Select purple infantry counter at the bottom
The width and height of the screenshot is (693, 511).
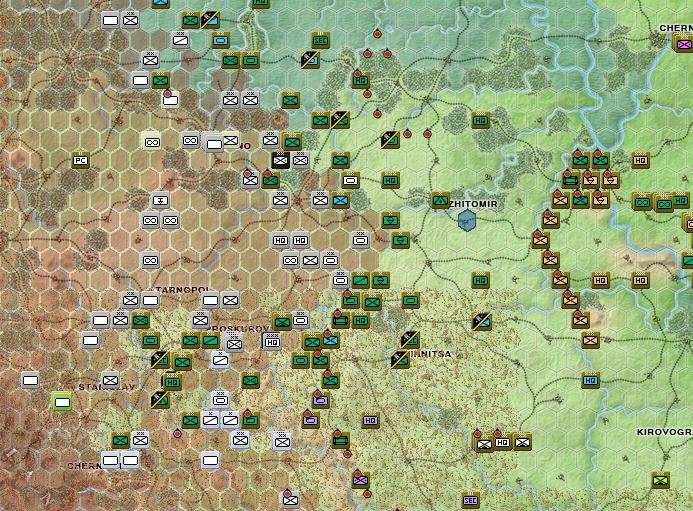click(361, 480)
